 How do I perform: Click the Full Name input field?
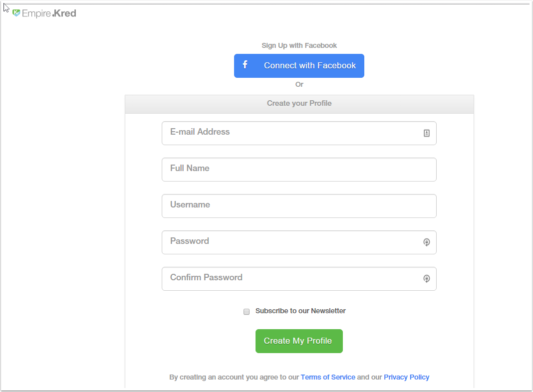pos(299,170)
